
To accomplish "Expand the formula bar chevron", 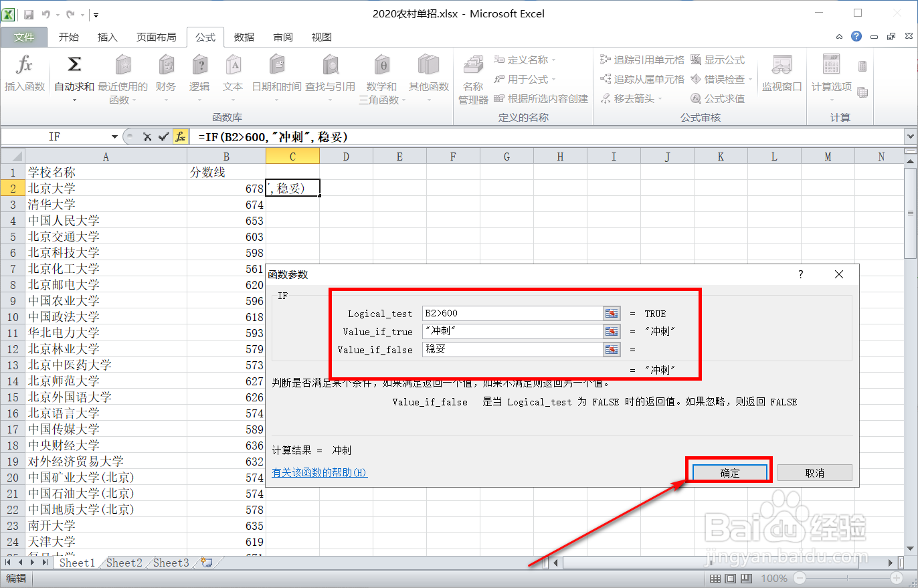I will point(910,136).
